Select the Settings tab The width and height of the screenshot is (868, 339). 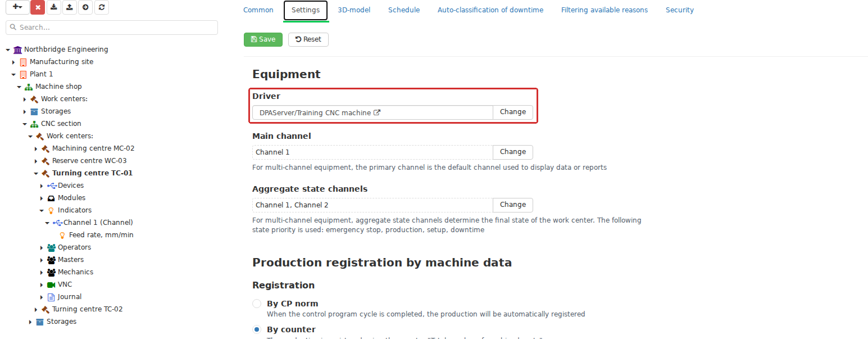pos(306,10)
